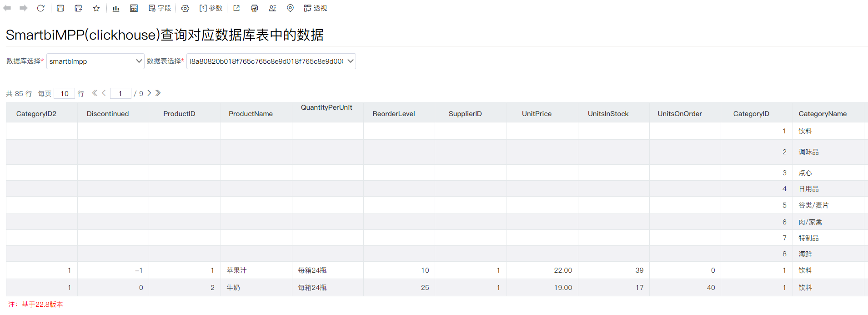Edit the rows-per-page field showing 10

coord(65,93)
